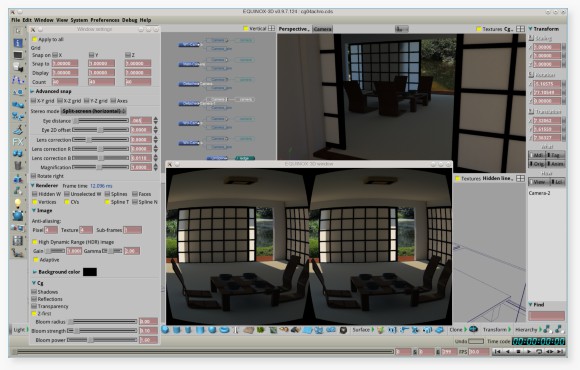The width and height of the screenshot is (580, 370).
Task: Enable the X-Y grid checkbox
Action: click(x=33, y=101)
